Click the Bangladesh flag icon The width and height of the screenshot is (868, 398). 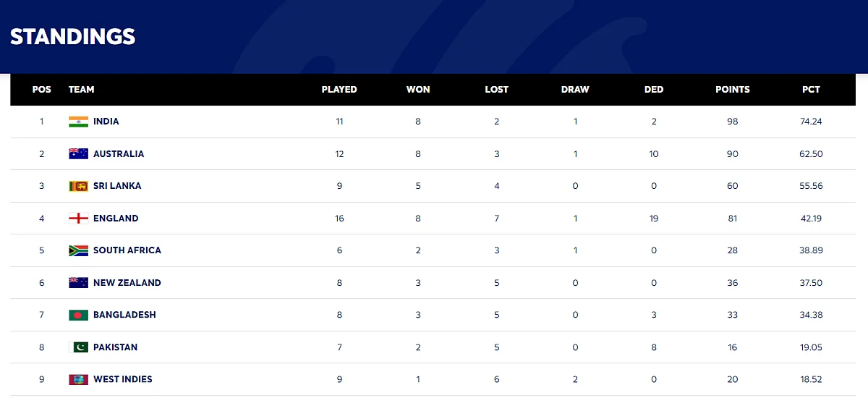[78, 315]
